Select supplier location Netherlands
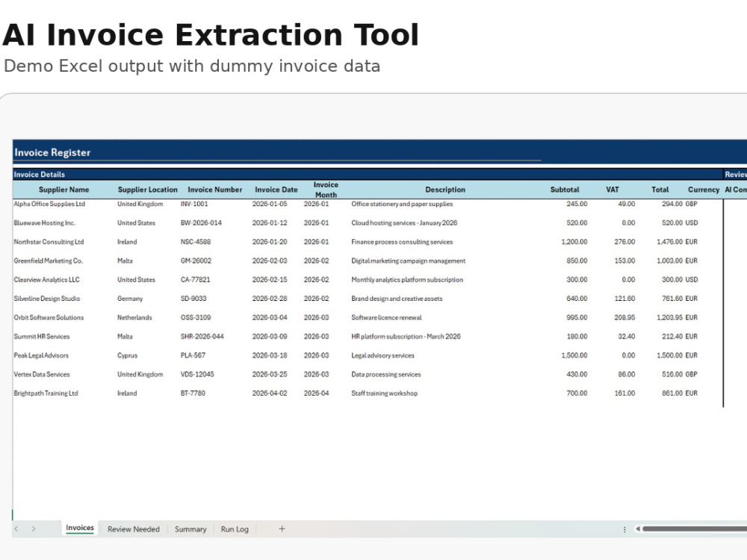The image size is (747, 560). tap(134, 317)
